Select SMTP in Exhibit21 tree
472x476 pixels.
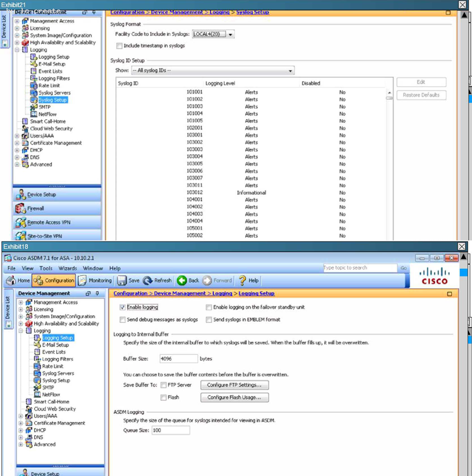click(x=44, y=107)
